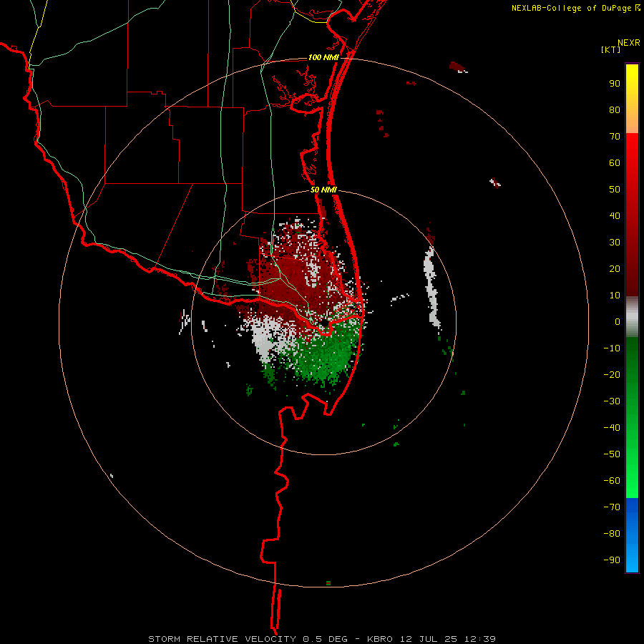Click the NEXR label above the scale
Screen dimensions: 644x644
pos(628,43)
